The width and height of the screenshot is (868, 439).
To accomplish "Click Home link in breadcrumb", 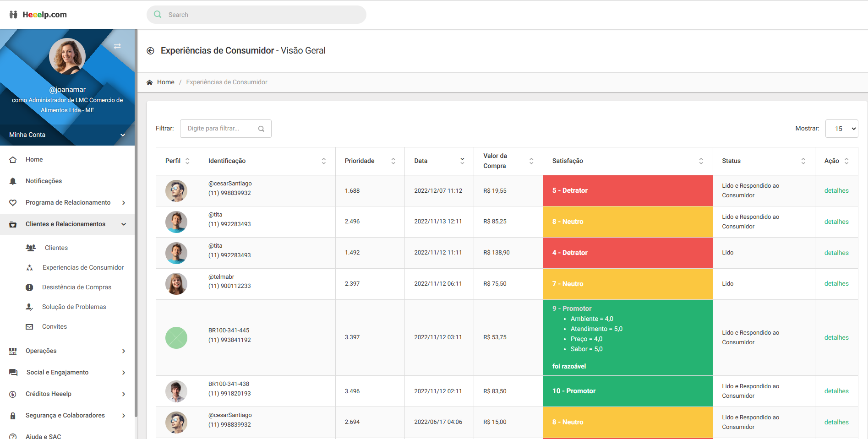I will pos(165,82).
